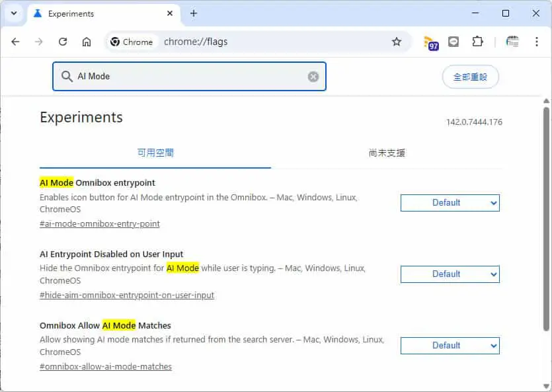Expand AI Mode Omnibox entrypoint dropdown
552x392 pixels.
(450, 203)
